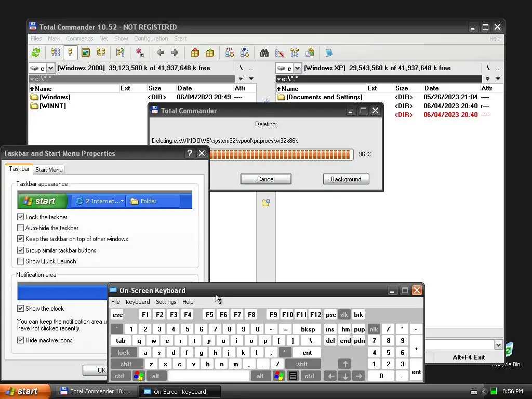Select brief file view icon in toolbar
Screen dimensions: 532x399
(x=55, y=52)
